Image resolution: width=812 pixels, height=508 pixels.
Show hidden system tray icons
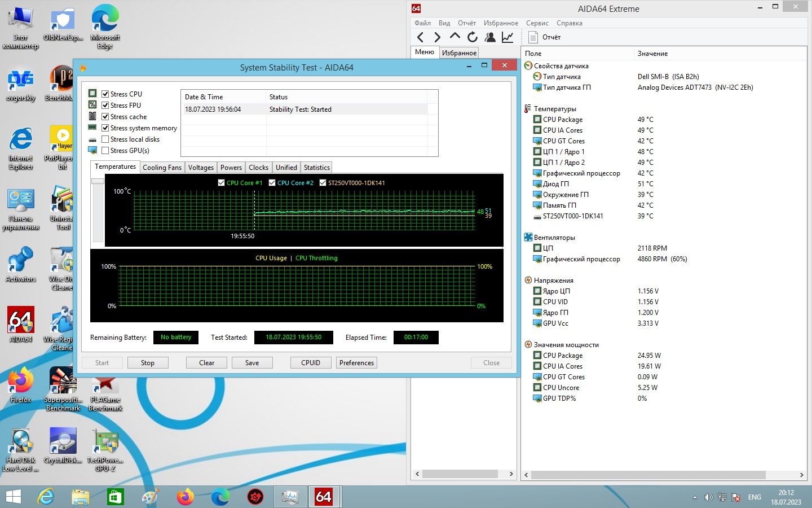click(x=695, y=497)
